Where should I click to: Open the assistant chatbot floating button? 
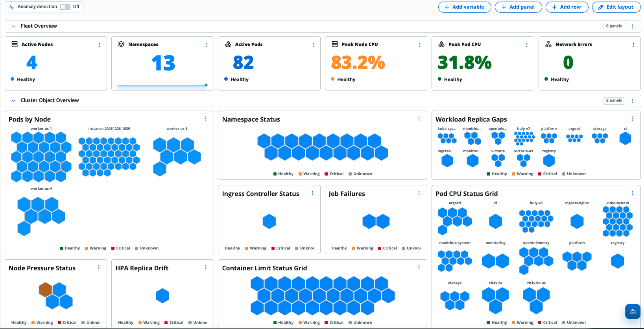[x=633, y=312]
